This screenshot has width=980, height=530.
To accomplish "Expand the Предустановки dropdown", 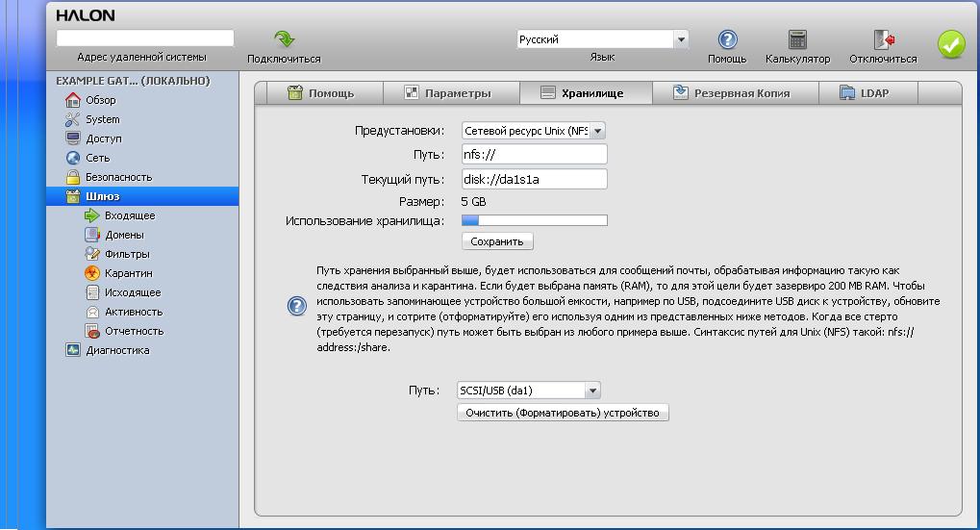I will point(533,131).
